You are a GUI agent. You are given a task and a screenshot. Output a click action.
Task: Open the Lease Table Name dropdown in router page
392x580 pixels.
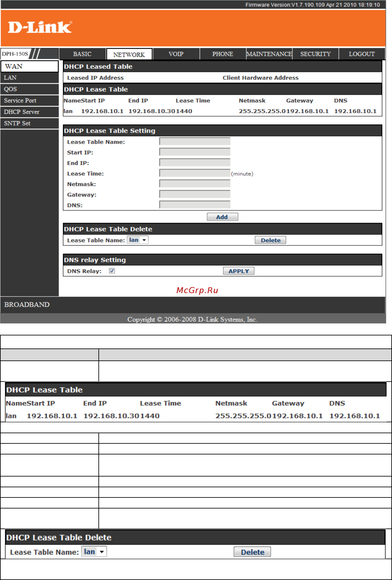[x=138, y=240]
